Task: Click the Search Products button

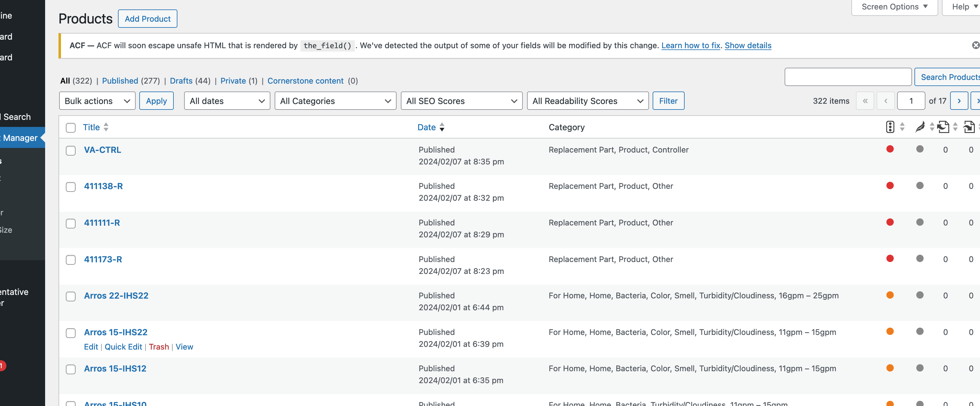Action: pyautogui.click(x=947, y=77)
